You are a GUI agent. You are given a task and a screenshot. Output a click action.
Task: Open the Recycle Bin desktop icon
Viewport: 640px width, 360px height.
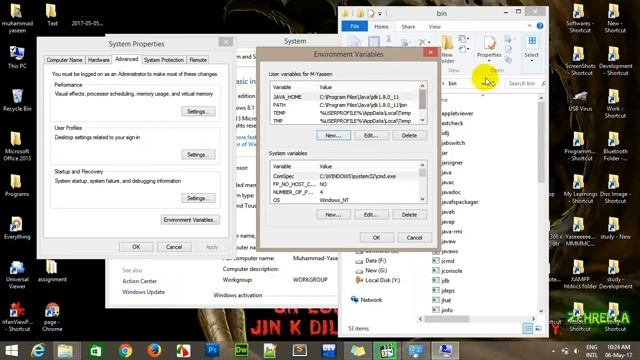pyautogui.click(x=17, y=100)
